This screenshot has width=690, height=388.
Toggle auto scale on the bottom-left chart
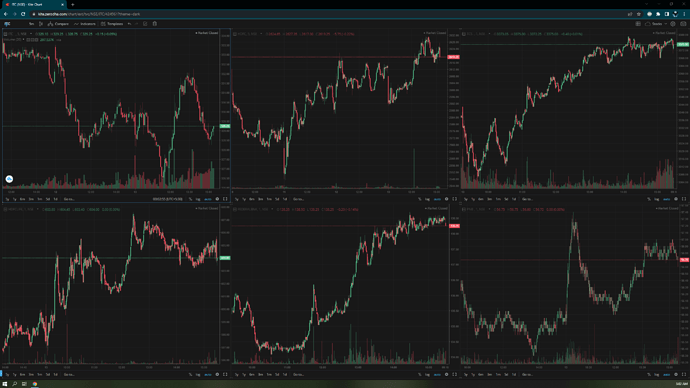pyautogui.click(x=208, y=375)
